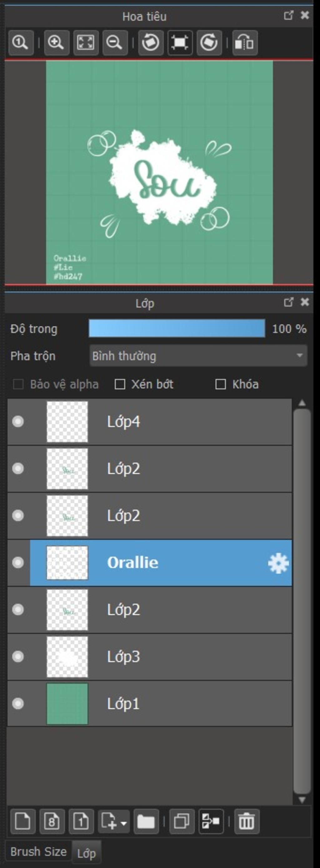
Task: Hide the Lớp1 background layer
Action: point(18,703)
